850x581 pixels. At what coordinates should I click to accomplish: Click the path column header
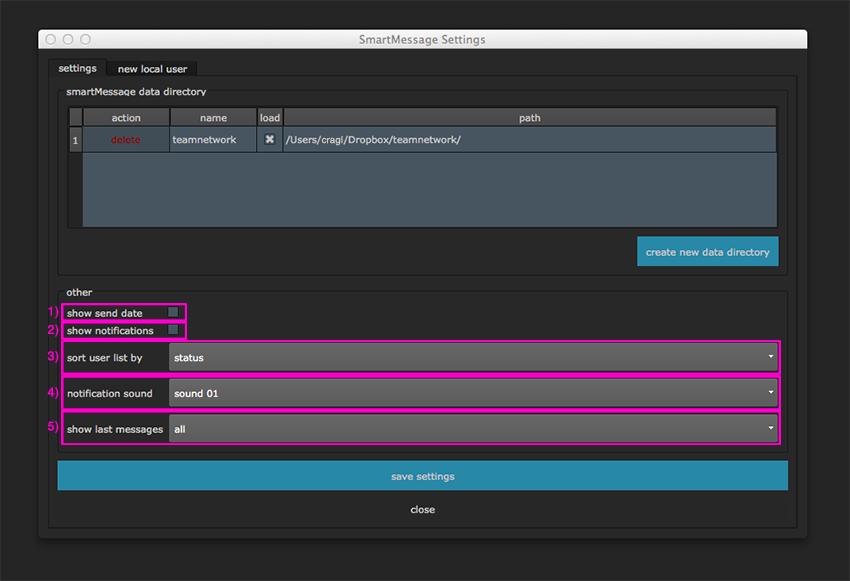[x=529, y=118]
